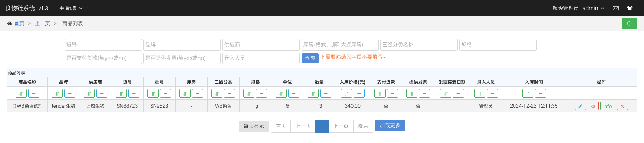Select page 1 in pagination
This screenshot has width=644, height=143.
322,126
